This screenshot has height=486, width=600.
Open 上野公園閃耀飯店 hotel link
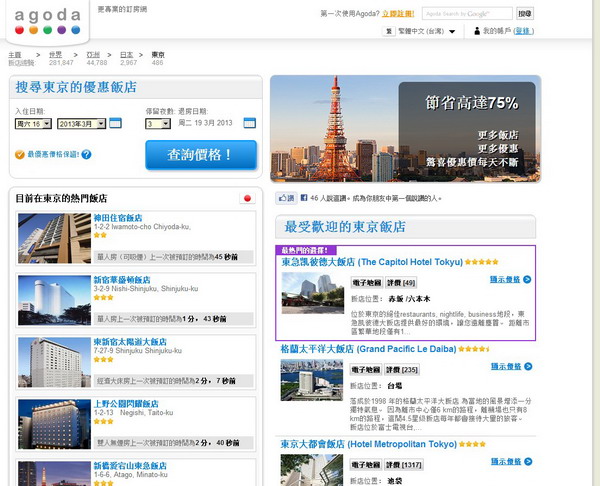[126, 404]
